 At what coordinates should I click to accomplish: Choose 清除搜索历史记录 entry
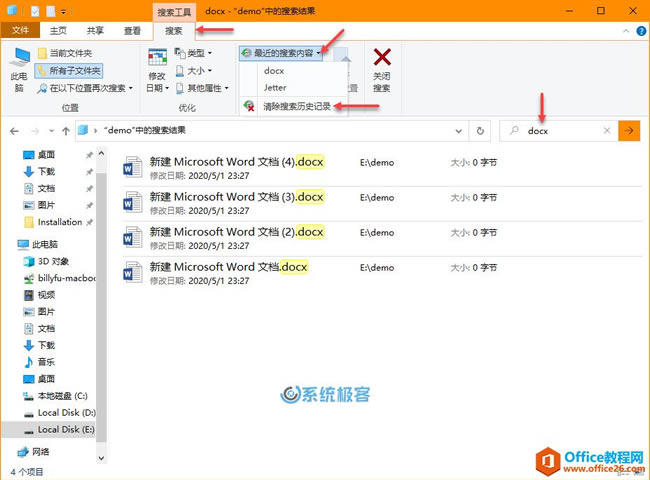point(293,107)
